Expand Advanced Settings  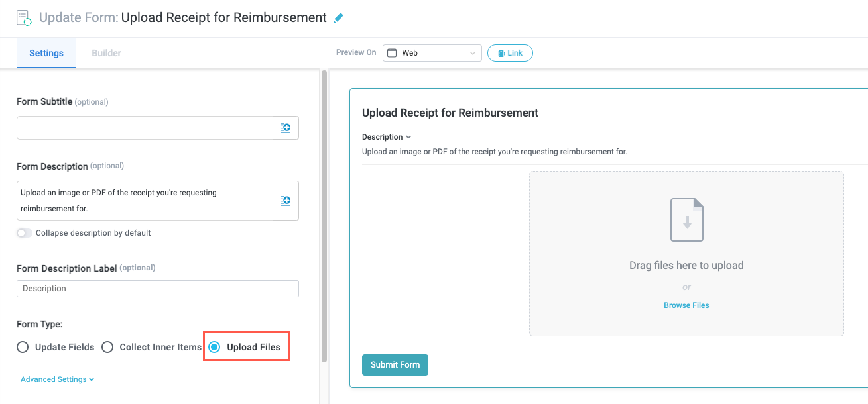[57, 379]
